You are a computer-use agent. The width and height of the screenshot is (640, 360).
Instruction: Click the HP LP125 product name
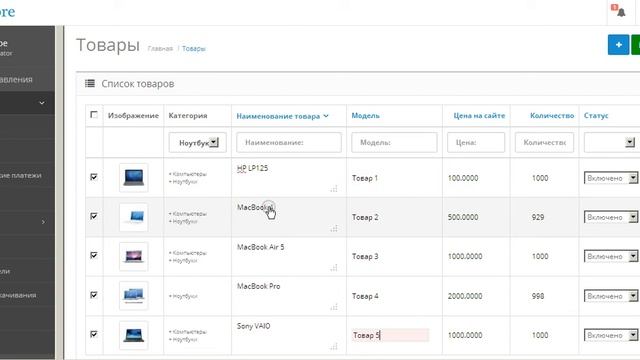coord(252,168)
